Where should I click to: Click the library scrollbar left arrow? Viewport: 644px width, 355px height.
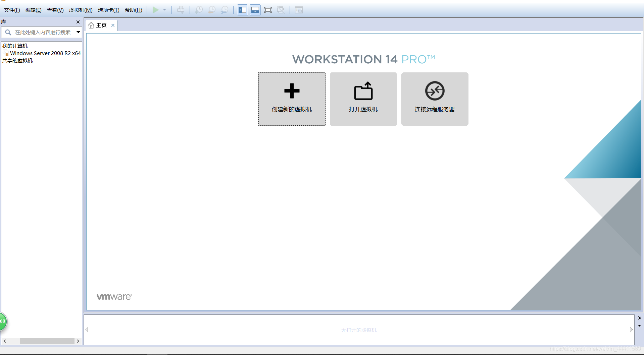[5, 341]
